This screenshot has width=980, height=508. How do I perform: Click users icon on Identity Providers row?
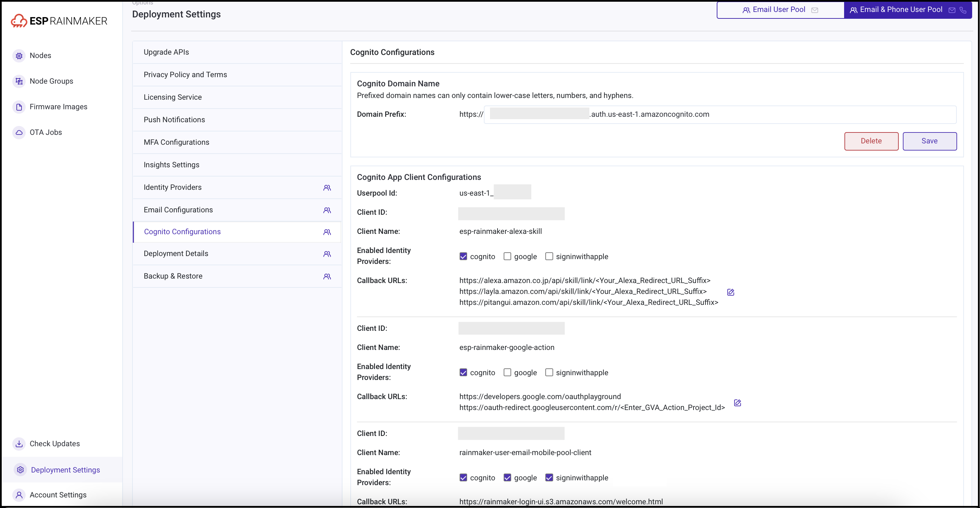click(327, 187)
